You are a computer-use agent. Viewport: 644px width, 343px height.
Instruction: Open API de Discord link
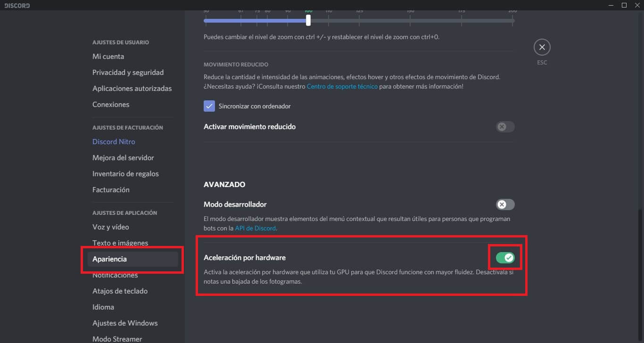[x=256, y=228]
